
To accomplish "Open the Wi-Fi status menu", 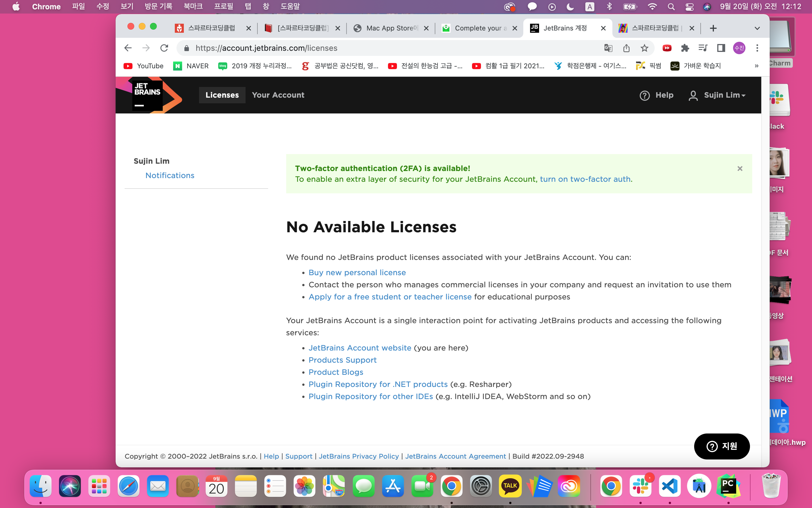I will pyautogui.click(x=652, y=7).
